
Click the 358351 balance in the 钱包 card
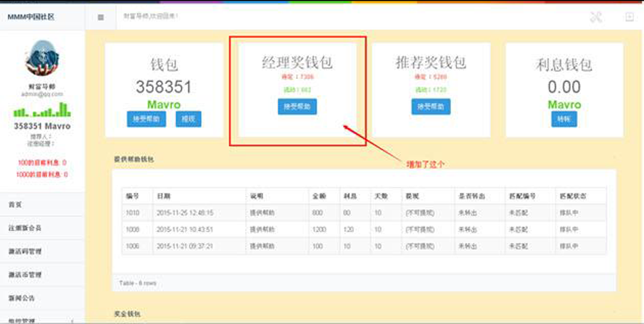tap(164, 87)
